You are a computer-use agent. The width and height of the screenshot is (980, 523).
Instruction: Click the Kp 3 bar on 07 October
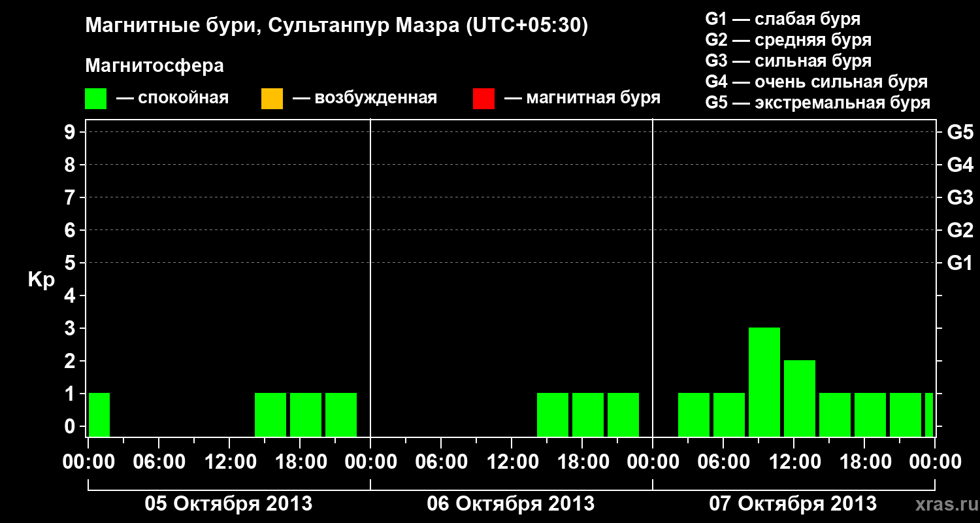[x=764, y=382]
